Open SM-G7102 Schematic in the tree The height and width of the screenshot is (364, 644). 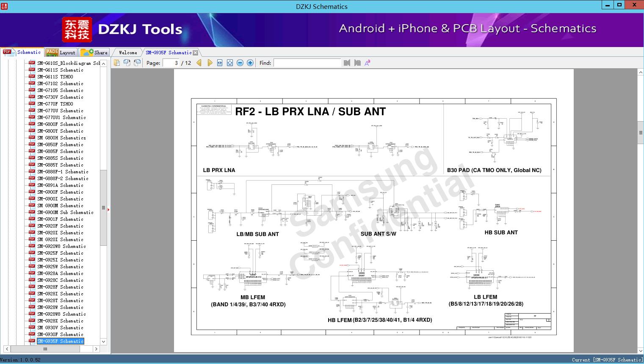coord(60,83)
